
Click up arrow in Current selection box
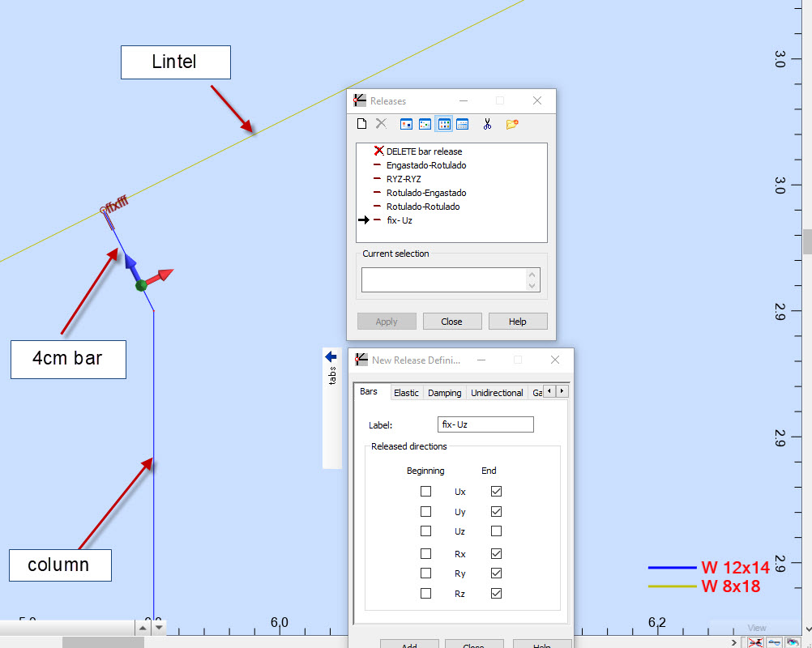pos(532,275)
